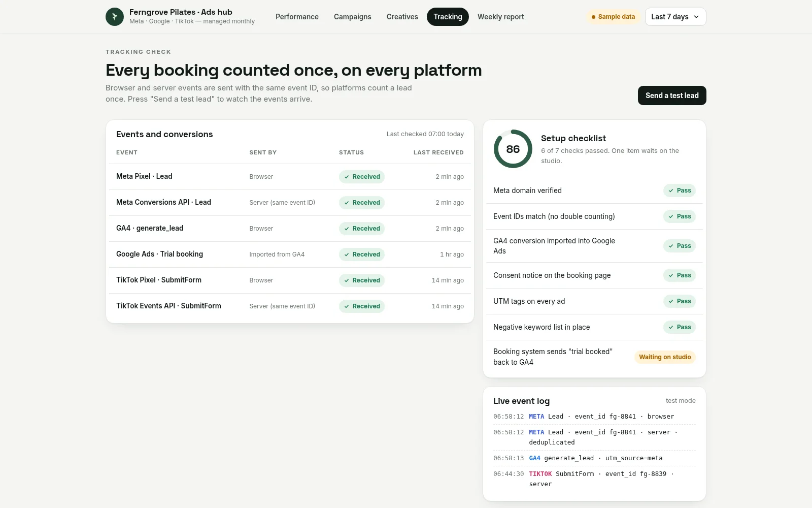Screen dimensions: 812x508
Task: Switch to the Performance tab
Action: pyautogui.click(x=297, y=17)
